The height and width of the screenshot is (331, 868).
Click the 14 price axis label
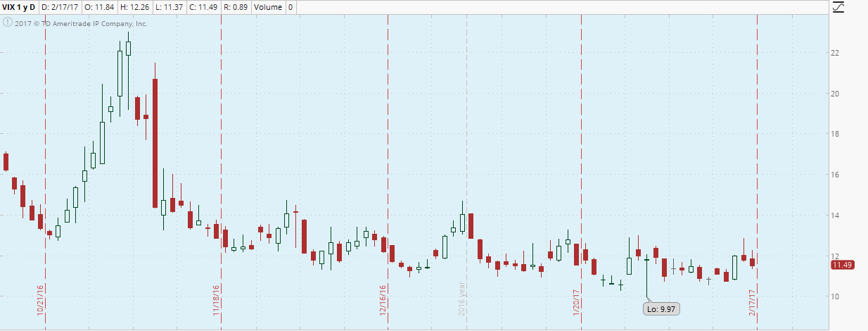[836, 216]
